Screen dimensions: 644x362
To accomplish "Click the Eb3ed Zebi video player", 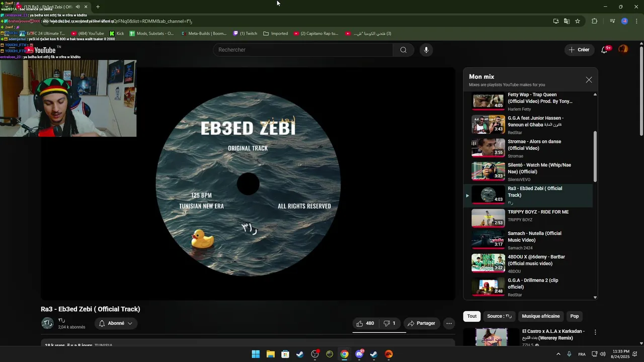I will coord(248,184).
